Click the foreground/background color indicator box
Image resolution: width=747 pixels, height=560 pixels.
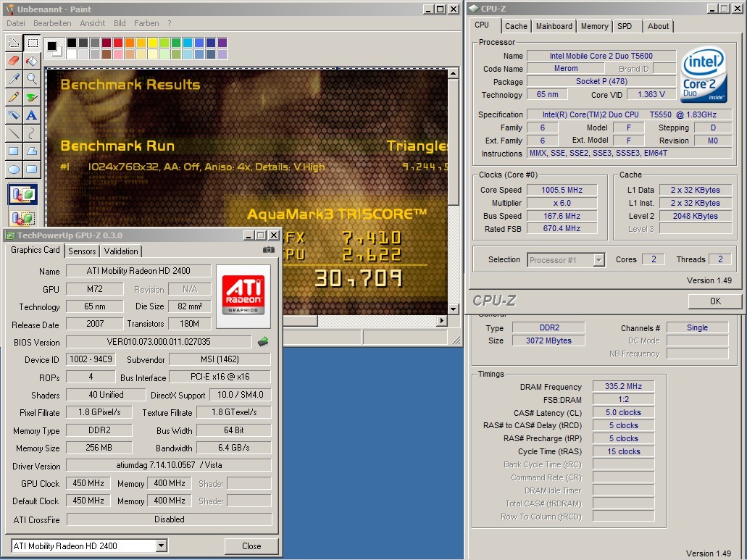coord(54,48)
